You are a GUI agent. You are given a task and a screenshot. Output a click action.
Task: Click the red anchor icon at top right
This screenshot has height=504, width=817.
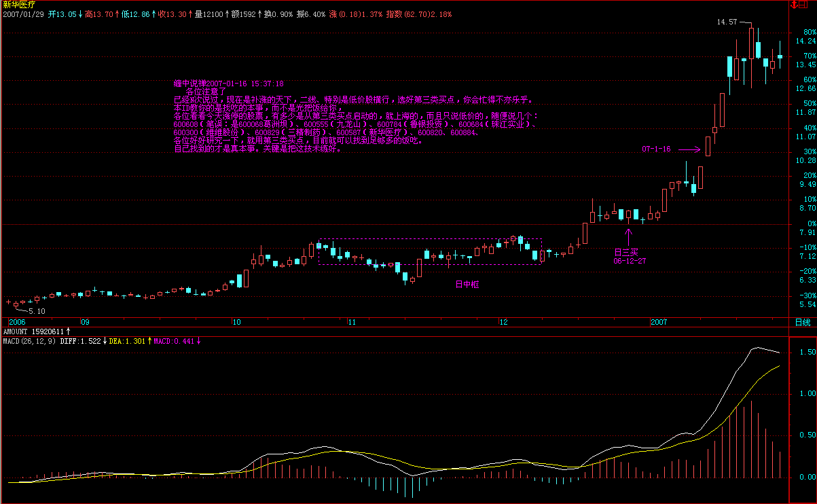(795, 5)
